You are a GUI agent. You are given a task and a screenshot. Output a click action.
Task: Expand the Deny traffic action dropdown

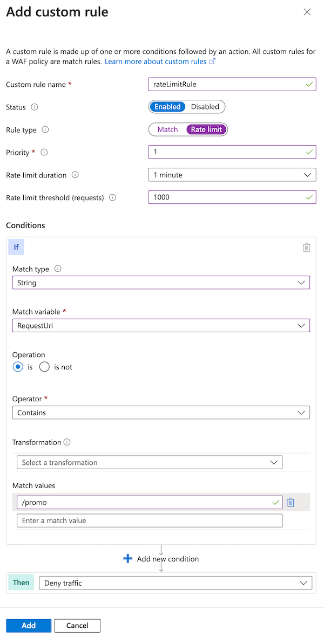175,583
